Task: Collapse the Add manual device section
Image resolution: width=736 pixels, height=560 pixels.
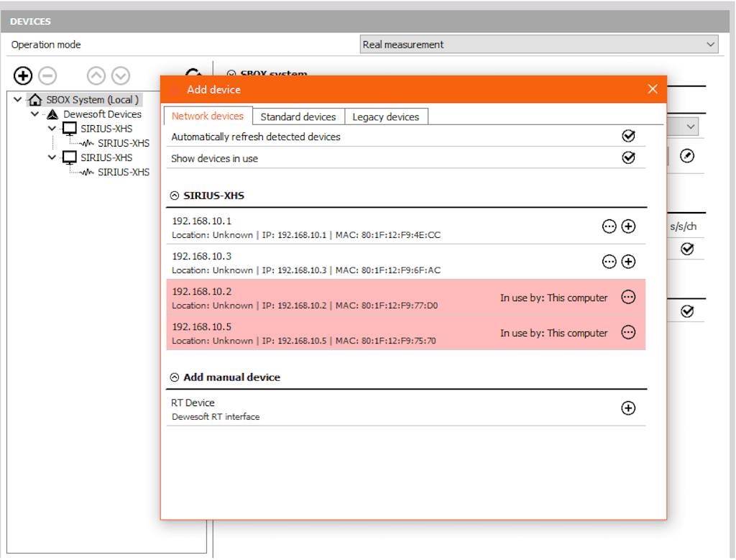Action: click(175, 377)
